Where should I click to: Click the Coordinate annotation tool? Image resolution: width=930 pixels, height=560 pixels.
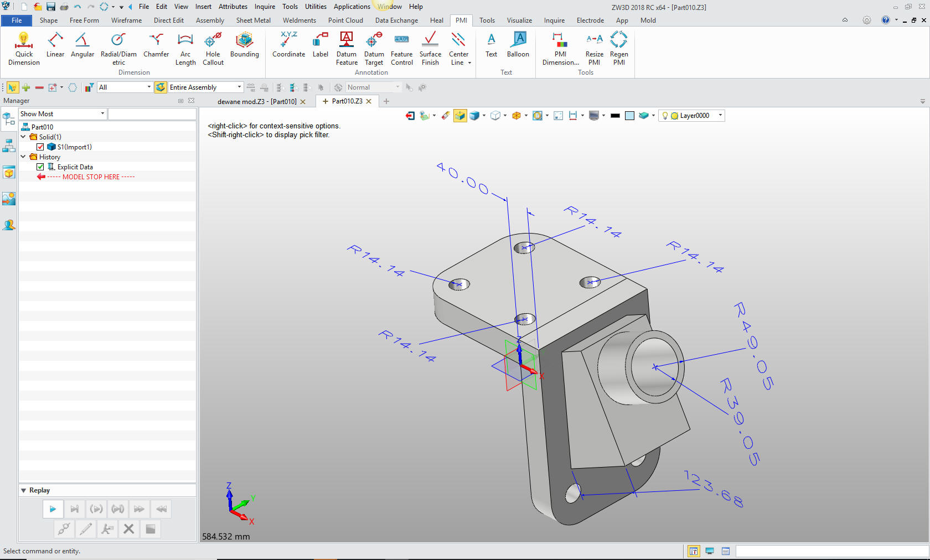[x=289, y=45]
